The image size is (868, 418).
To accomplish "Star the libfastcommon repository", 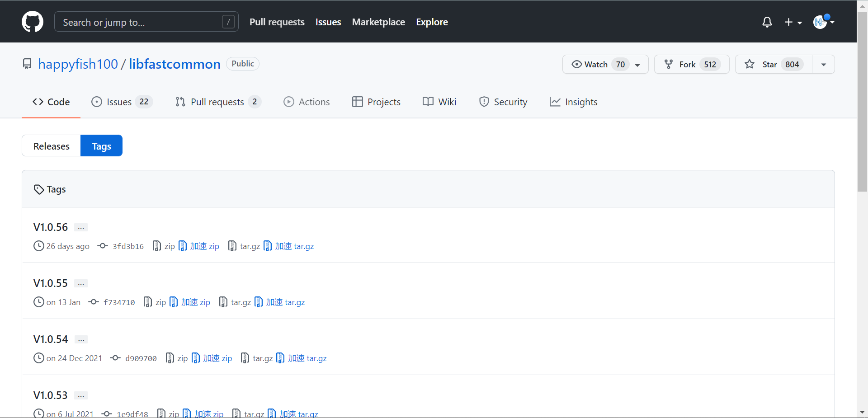I will click(774, 64).
